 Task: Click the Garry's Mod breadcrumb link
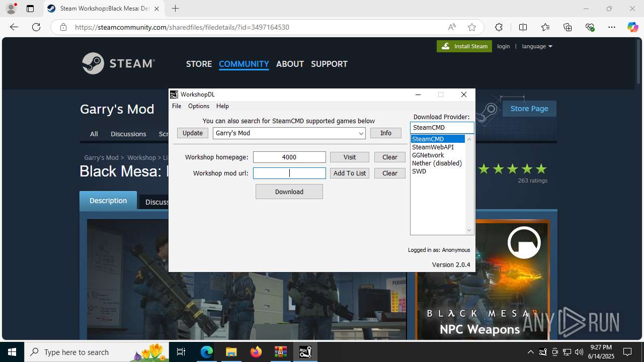[102, 157]
